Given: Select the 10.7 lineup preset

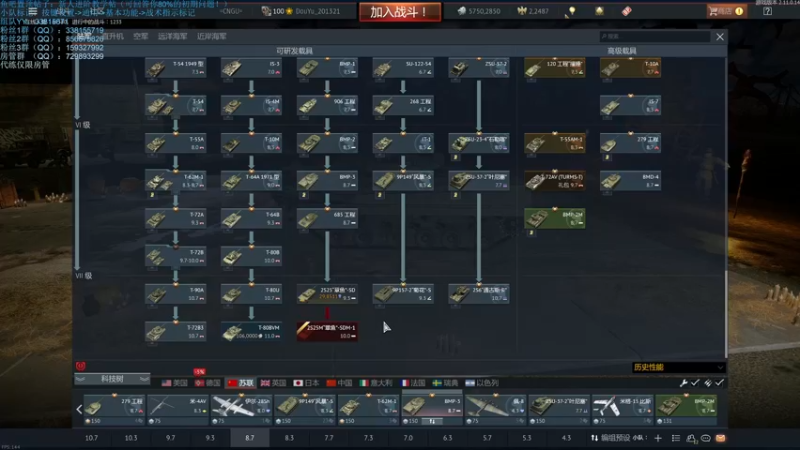Looking at the screenshot, I should pos(91,438).
